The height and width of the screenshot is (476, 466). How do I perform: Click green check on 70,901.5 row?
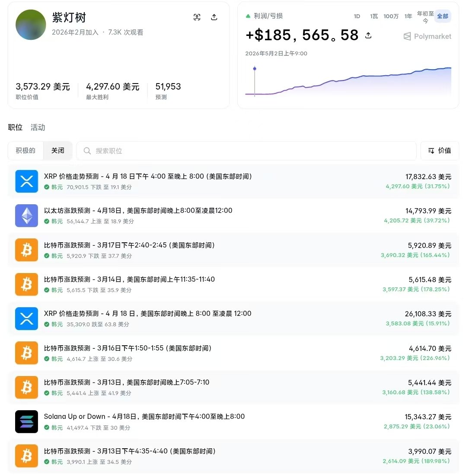click(47, 187)
